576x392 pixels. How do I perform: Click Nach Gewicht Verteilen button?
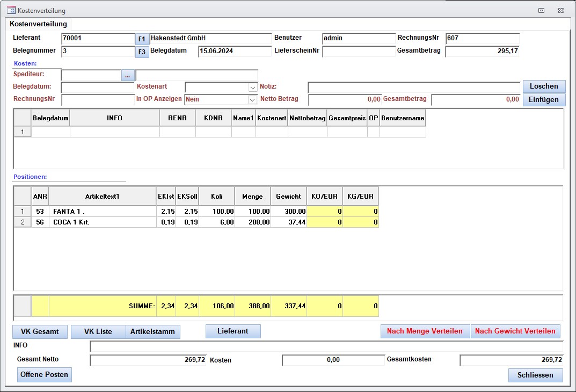[x=515, y=331]
